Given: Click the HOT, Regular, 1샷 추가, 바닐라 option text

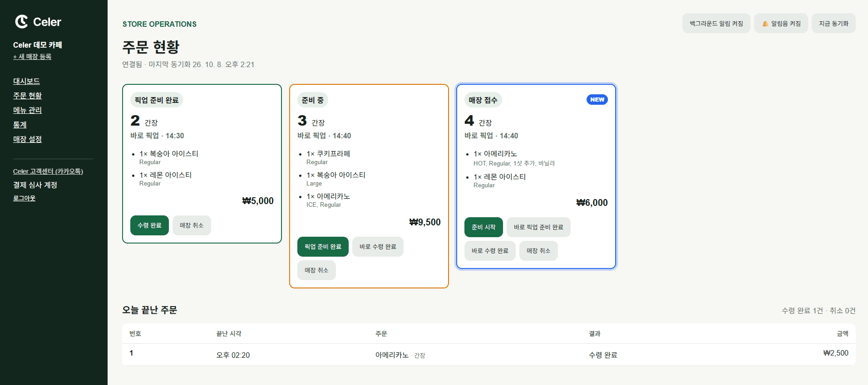Looking at the screenshot, I should (514, 163).
